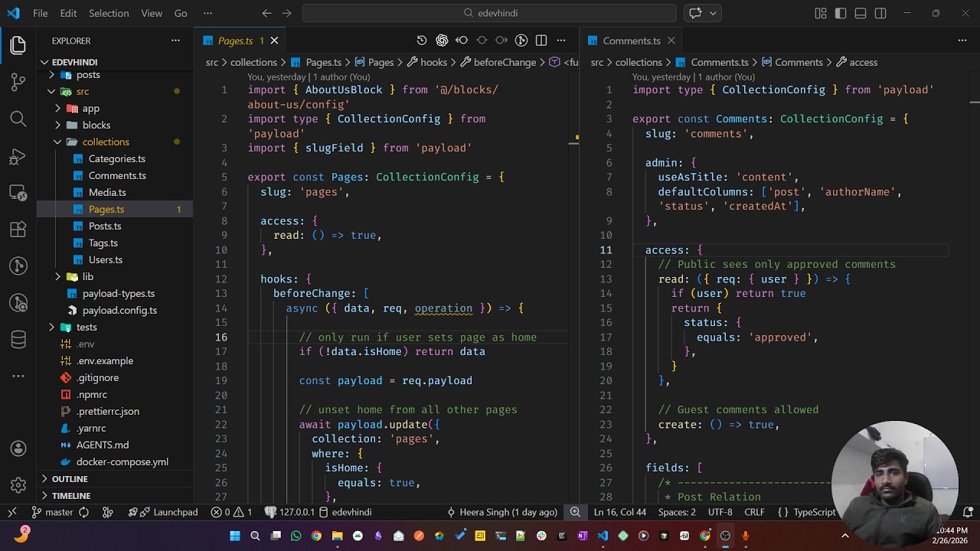The image size is (980, 551).
Task: Open the Remote Explorer view
Action: [18, 193]
